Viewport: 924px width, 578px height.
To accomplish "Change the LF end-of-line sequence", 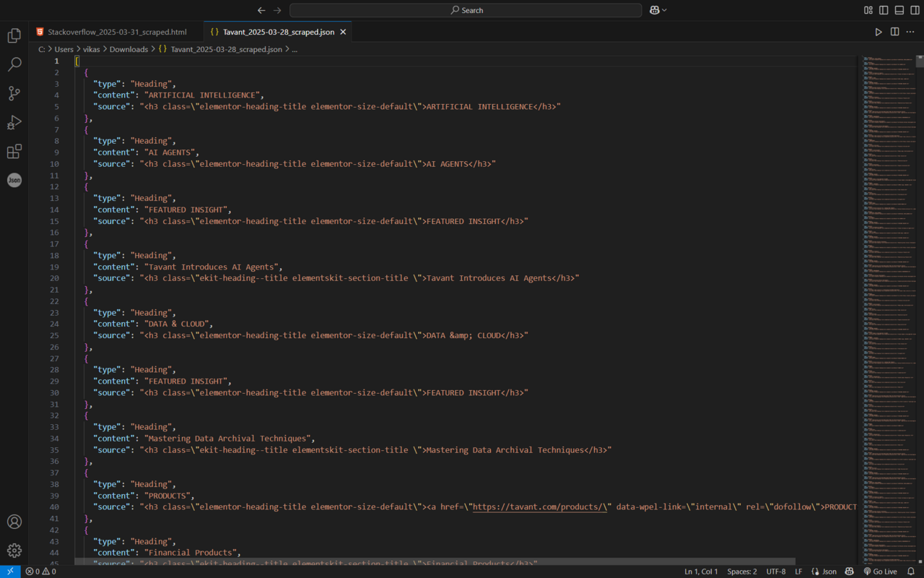I will coord(798,571).
